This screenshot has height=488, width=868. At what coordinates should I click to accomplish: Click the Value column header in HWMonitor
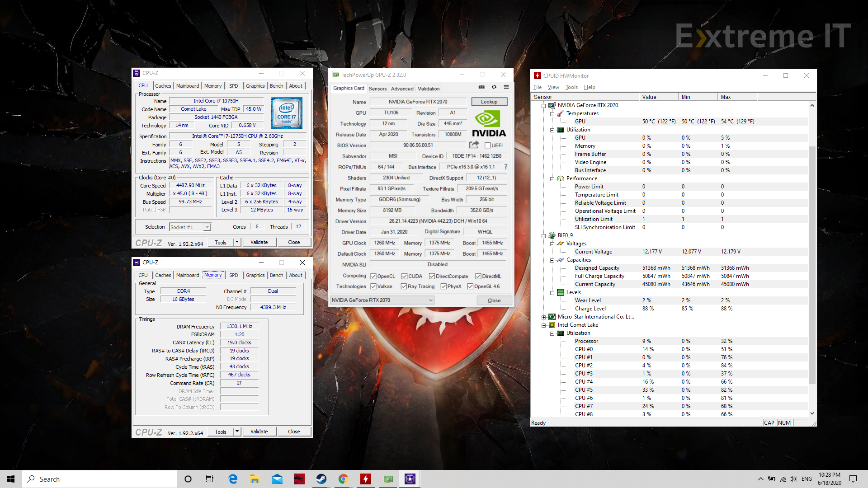coord(659,97)
